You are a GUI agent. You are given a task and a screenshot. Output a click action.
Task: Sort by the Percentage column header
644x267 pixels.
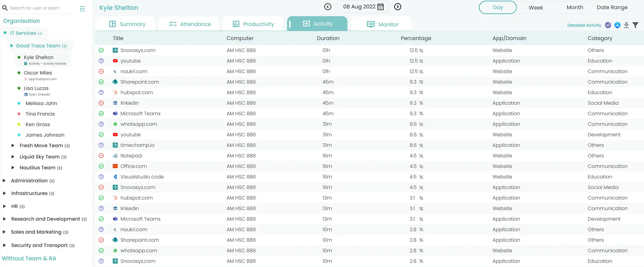(416, 38)
